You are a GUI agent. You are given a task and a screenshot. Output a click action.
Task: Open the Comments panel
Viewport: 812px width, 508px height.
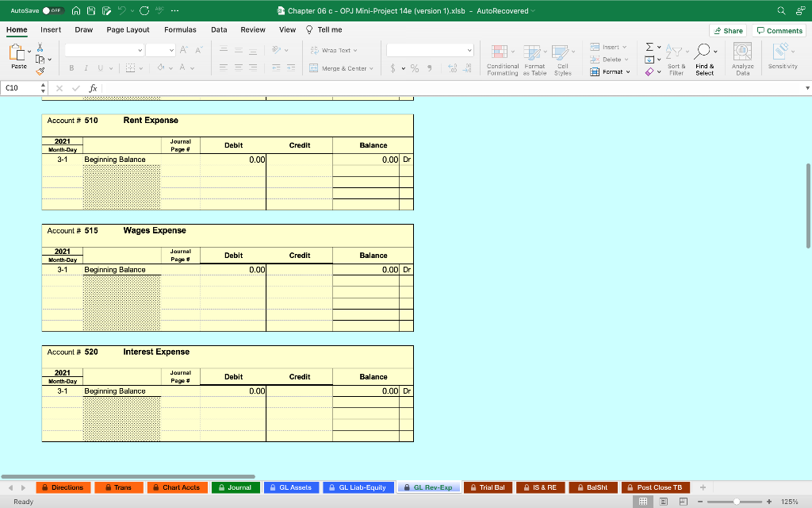coord(779,29)
